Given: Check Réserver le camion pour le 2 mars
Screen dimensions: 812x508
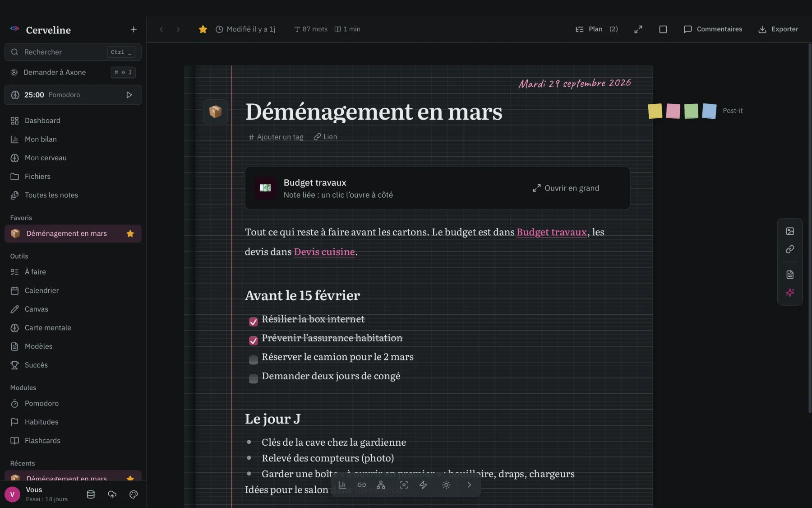Looking at the screenshot, I should tap(254, 360).
